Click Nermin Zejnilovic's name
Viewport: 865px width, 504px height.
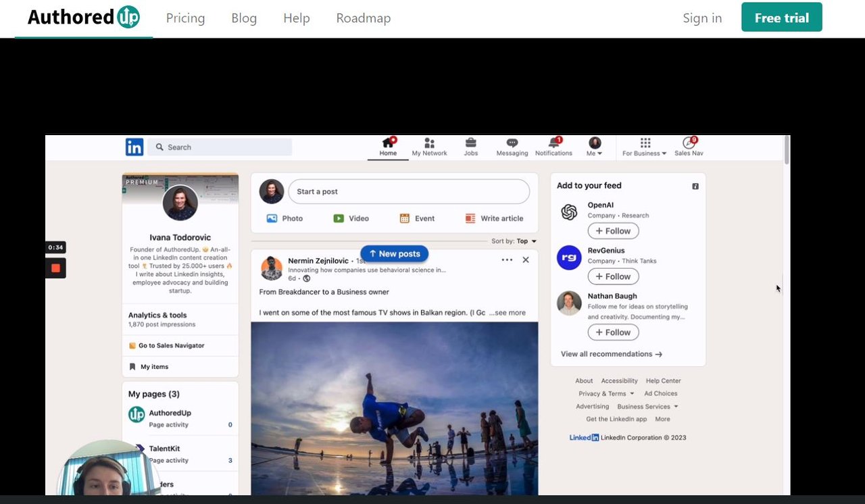318,261
